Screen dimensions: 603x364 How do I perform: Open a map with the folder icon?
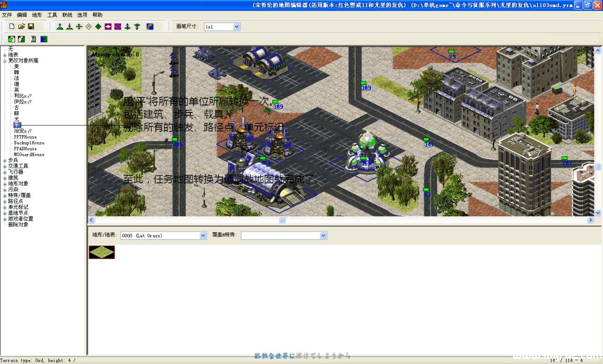pyautogui.click(x=22, y=27)
